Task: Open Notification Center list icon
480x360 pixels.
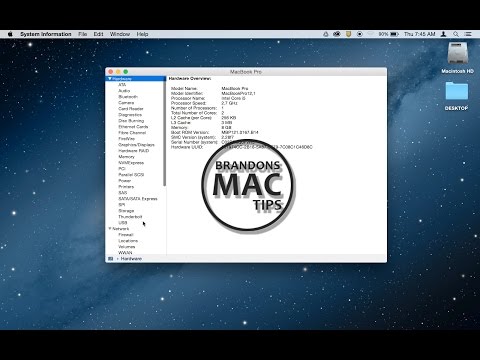Action: pos(468,34)
